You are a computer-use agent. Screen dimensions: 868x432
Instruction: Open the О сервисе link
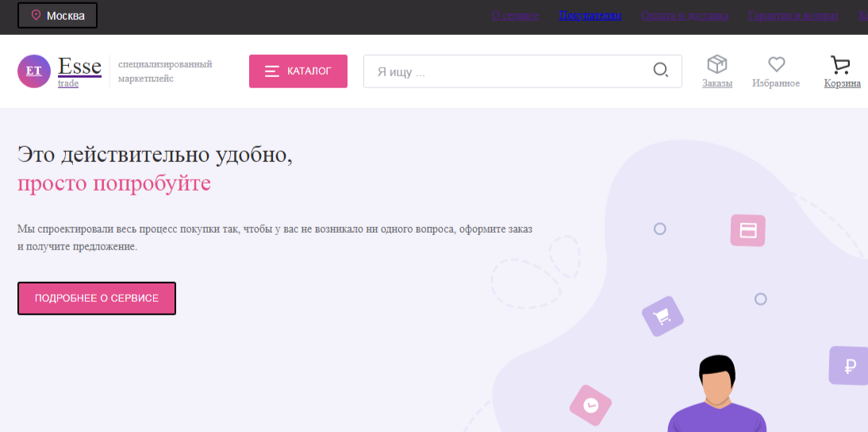tap(516, 16)
